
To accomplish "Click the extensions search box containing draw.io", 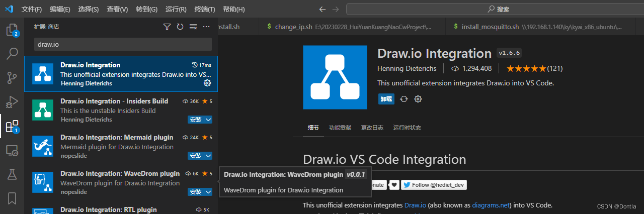I will click(123, 44).
